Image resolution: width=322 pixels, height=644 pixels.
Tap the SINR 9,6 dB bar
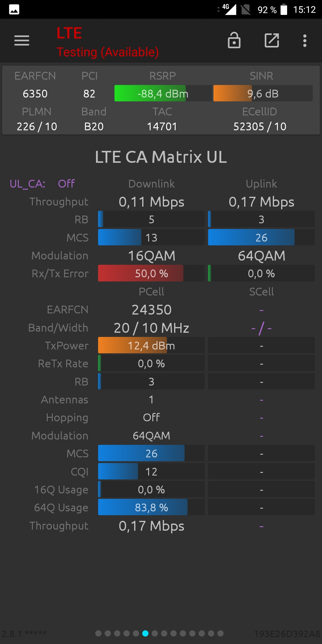tap(263, 93)
